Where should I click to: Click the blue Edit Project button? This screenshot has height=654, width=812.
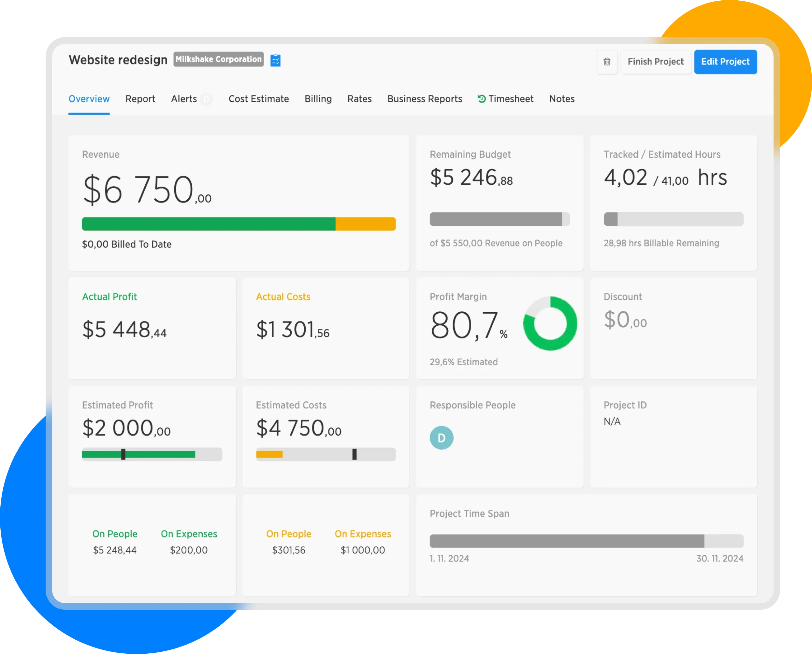(x=725, y=62)
